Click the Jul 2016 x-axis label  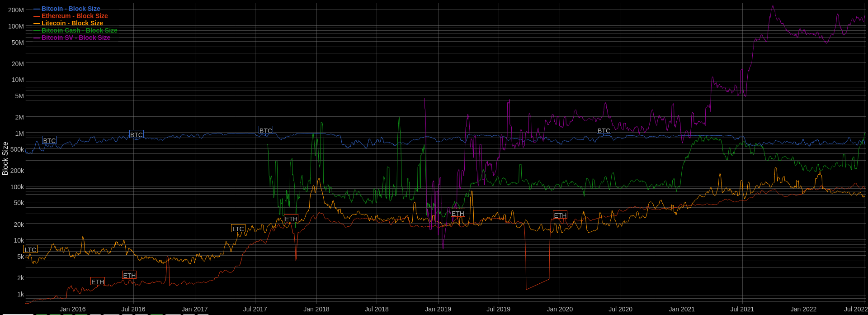(x=133, y=309)
